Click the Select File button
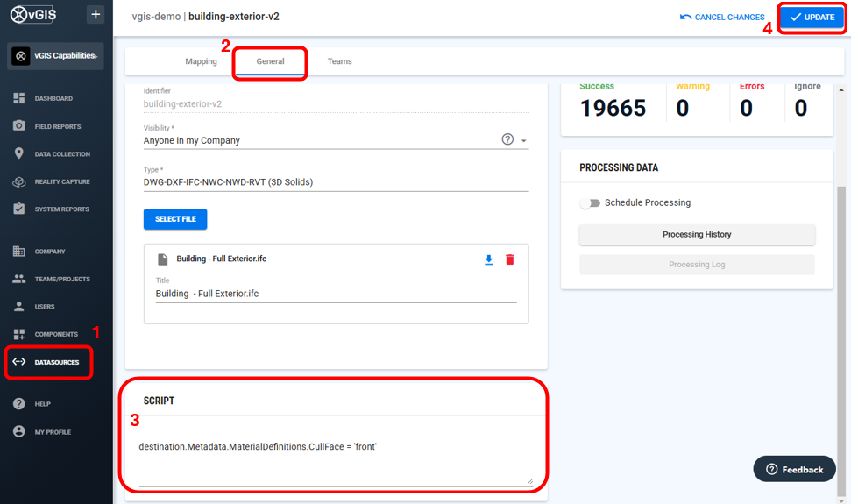 (x=175, y=219)
